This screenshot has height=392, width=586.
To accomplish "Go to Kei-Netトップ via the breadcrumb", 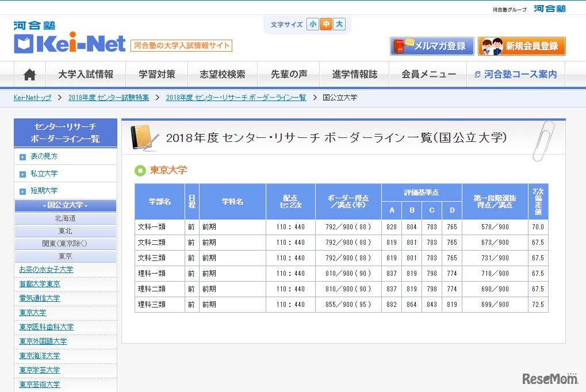I will click(32, 98).
